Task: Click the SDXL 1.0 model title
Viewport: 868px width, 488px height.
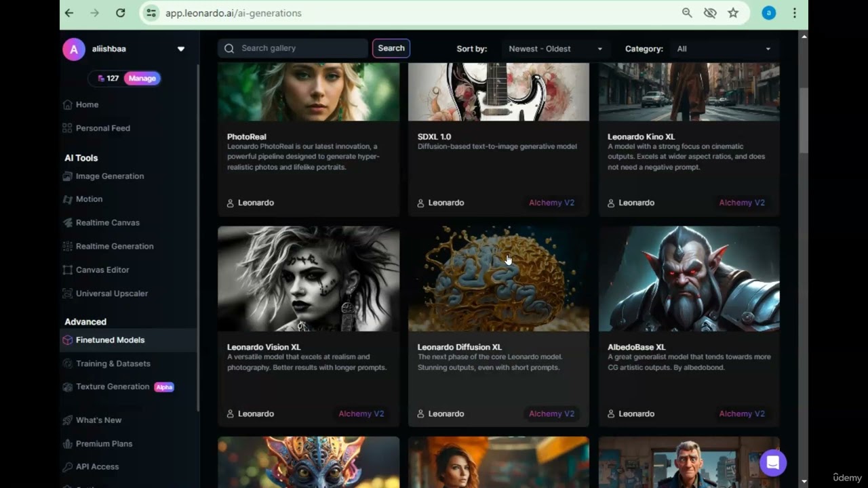Action: point(434,137)
